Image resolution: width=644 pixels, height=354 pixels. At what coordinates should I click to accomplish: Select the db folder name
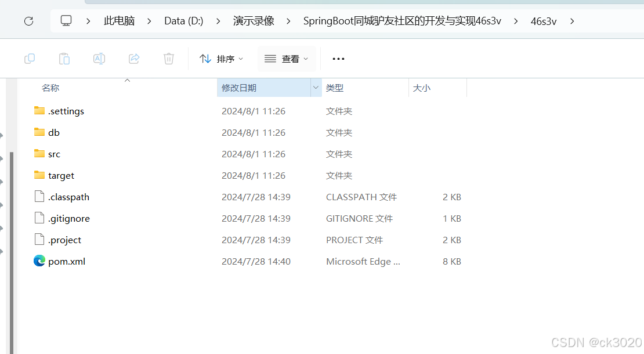[54, 133]
